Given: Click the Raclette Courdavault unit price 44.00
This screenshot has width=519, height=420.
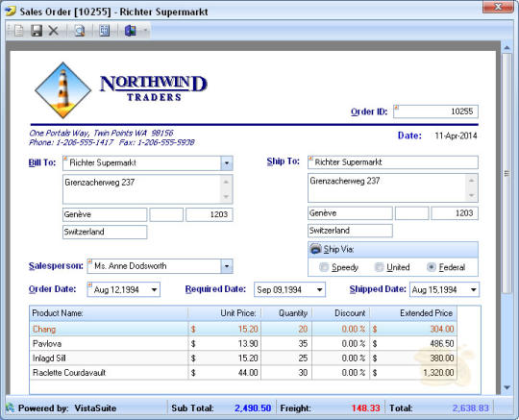Looking at the screenshot, I should click(x=225, y=373).
